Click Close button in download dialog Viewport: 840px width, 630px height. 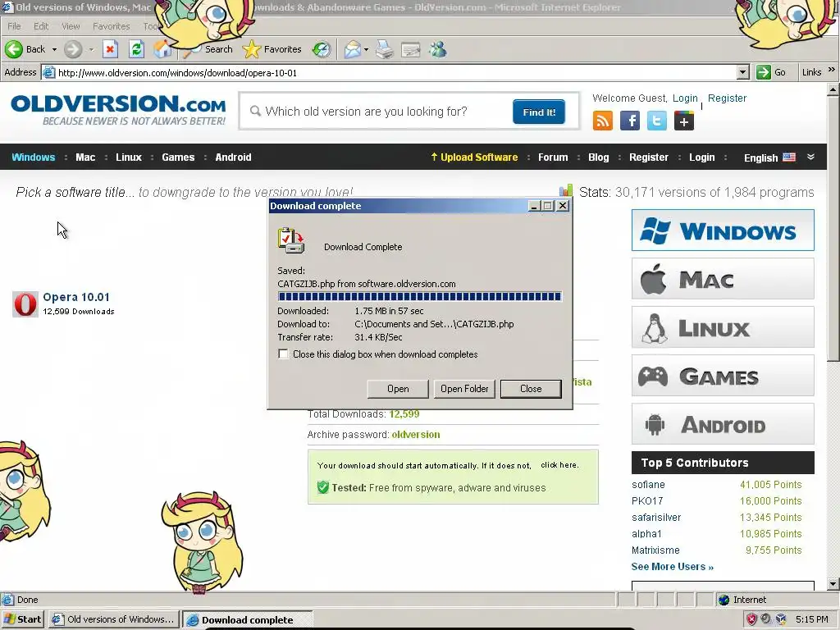click(531, 389)
